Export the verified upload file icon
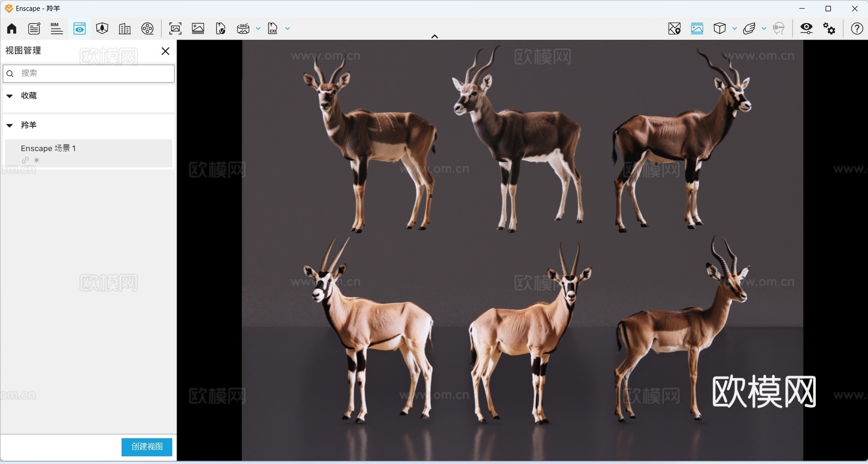Image resolution: width=868 pixels, height=464 pixels. point(221,28)
